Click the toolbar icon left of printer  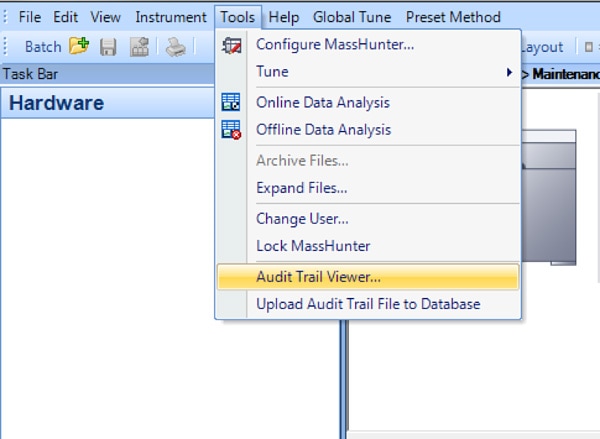139,47
